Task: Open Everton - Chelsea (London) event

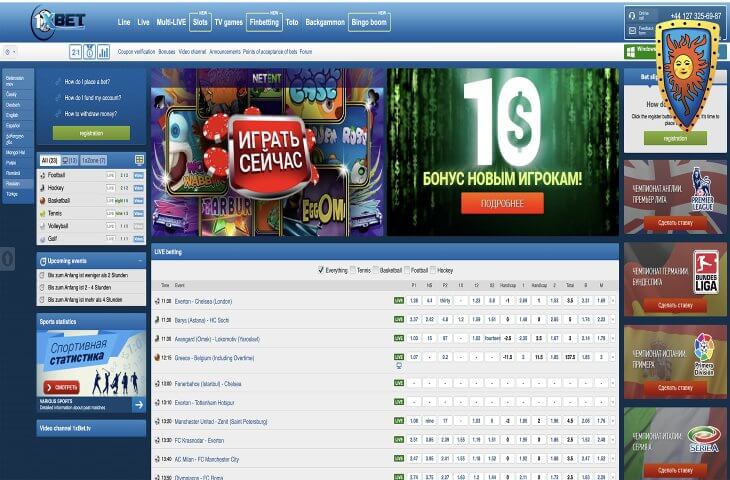Action: (203, 301)
